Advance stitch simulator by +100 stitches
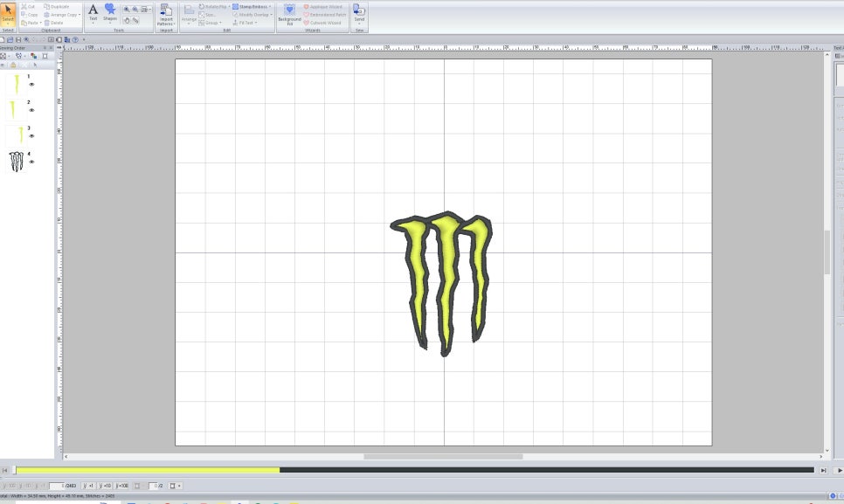The height and width of the screenshot is (504, 844). [x=122, y=486]
